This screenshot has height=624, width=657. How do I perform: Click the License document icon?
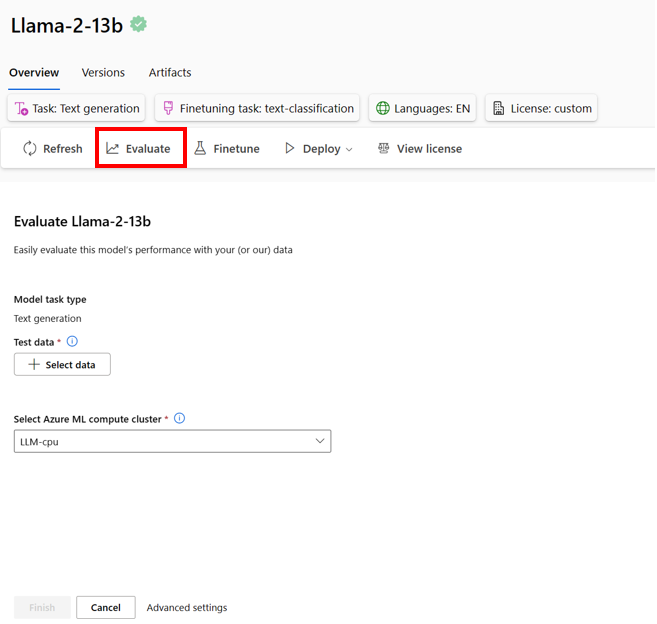pyautogui.click(x=499, y=108)
